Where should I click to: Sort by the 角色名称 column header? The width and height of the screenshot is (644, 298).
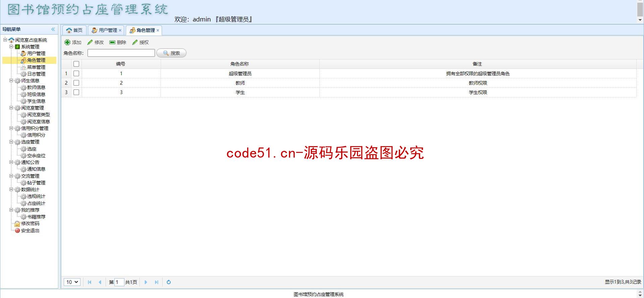click(x=240, y=64)
